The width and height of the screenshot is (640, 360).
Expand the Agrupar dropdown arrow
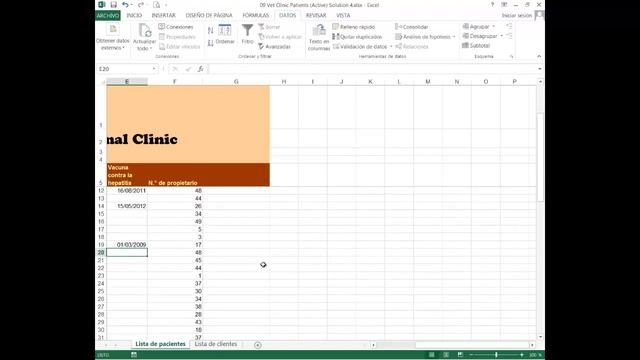pos(493,27)
